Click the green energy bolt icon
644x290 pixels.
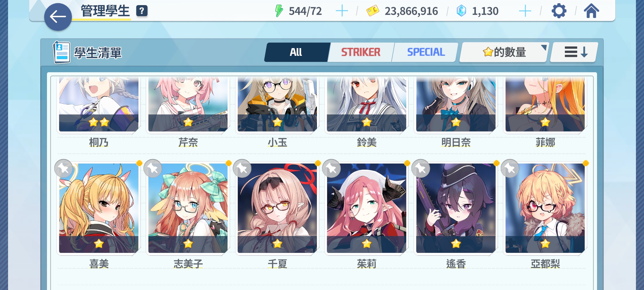point(279,11)
